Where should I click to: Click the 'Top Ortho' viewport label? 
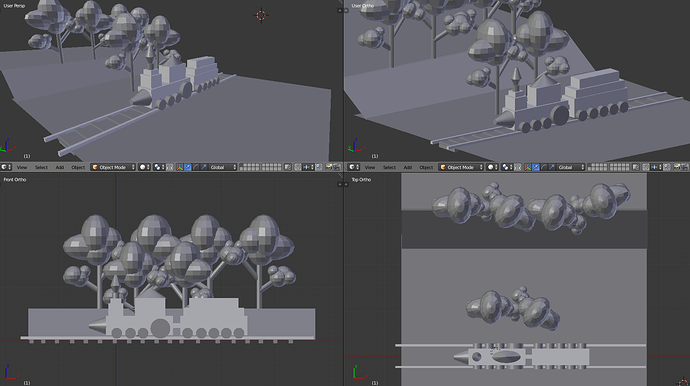(361, 180)
